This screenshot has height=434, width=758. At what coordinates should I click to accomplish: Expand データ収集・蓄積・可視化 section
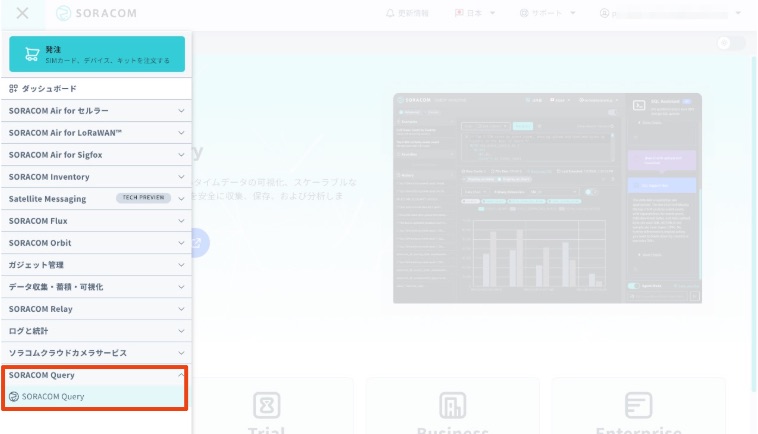(x=96, y=287)
